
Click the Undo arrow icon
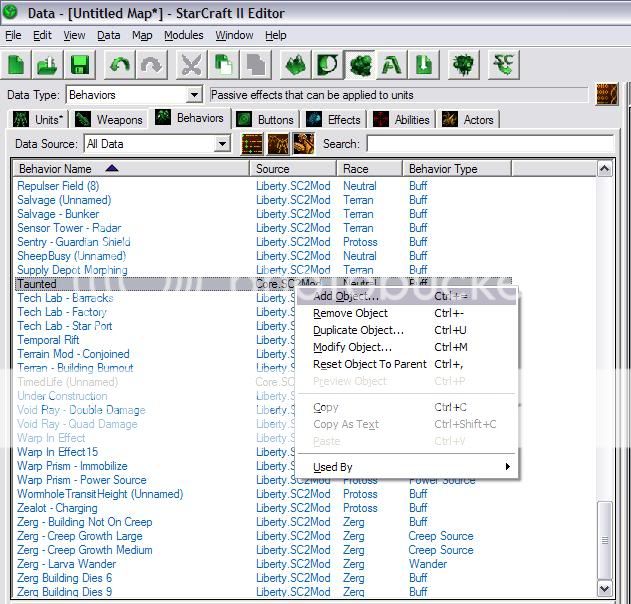tap(120, 64)
